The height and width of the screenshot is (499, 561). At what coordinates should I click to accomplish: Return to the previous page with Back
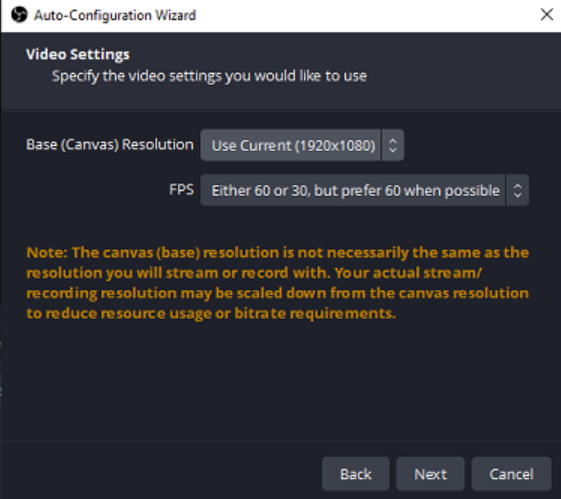click(x=356, y=474)
